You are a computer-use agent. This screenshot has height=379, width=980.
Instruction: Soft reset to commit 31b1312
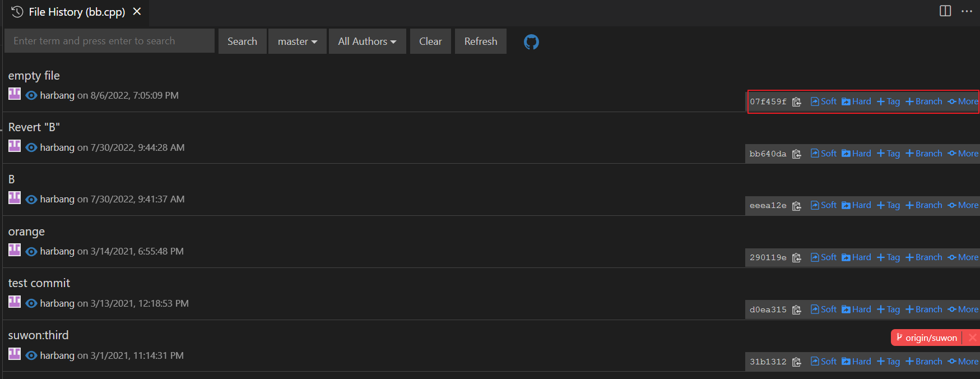pos(824,362)
